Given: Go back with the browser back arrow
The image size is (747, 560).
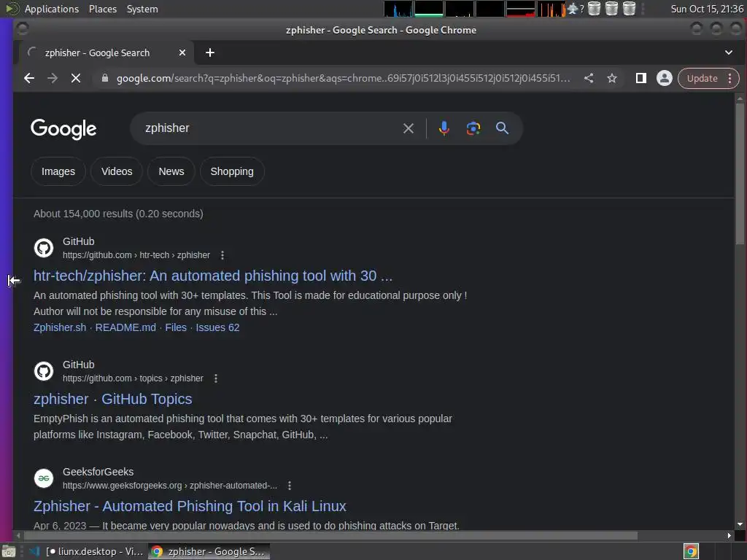Looking at the screenshot, I should pos(29,78).
